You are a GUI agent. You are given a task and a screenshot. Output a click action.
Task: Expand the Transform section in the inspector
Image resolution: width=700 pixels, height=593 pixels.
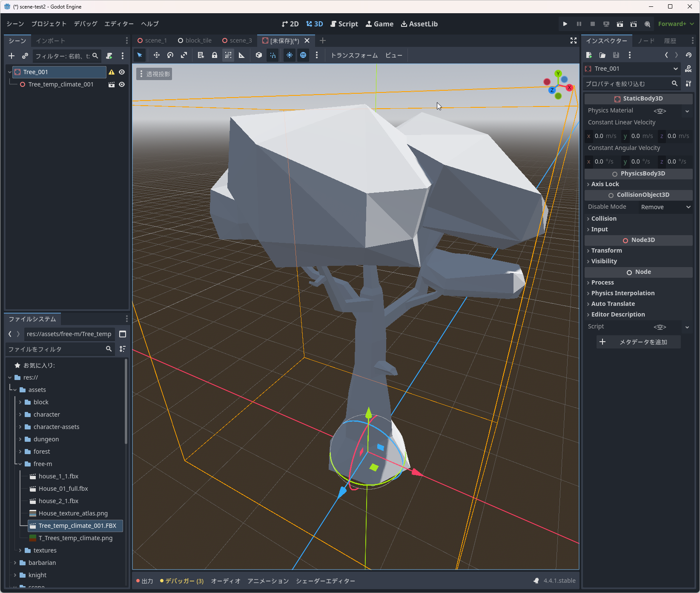tap(606, 250)
